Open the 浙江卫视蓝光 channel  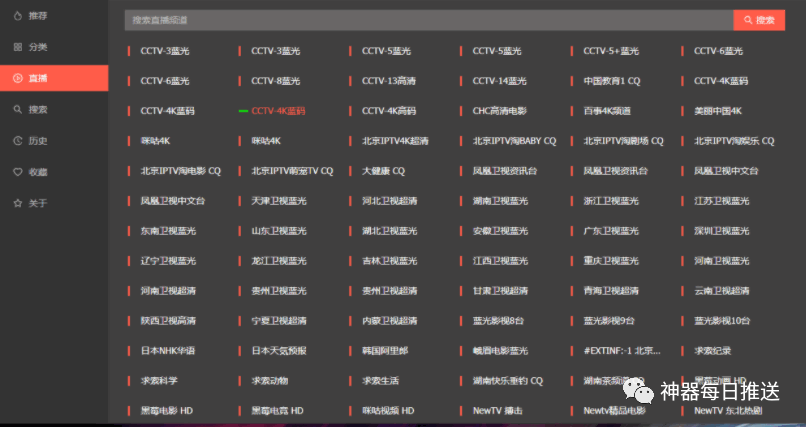click(x=611, y=201)
